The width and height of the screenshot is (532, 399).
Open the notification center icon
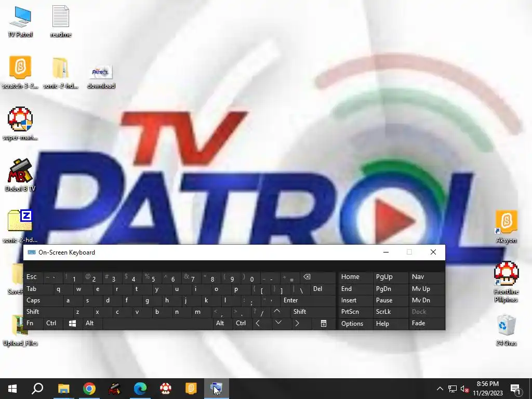tap(515, 389)
